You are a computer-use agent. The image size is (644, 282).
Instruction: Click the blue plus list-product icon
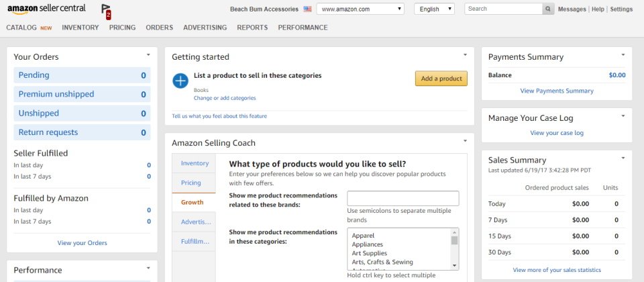tap(180, 81)
